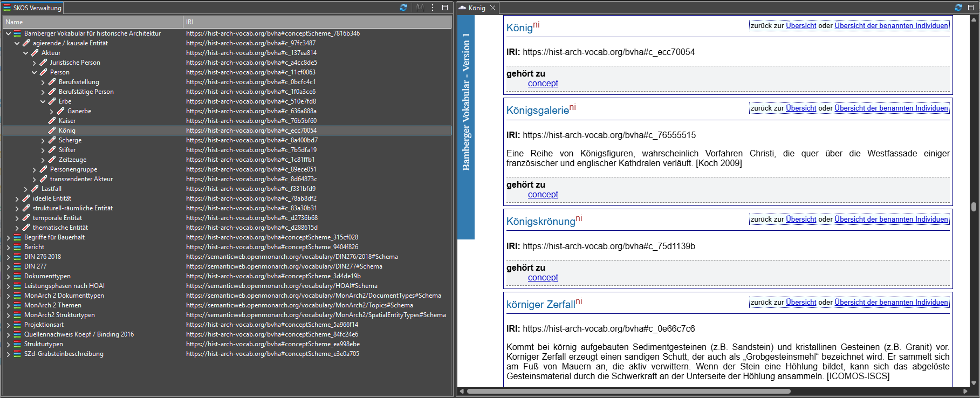Viewport: 980px width, 398px height.
Task: Click the IRI ending in DIN277#Schema
Action: 284,266
